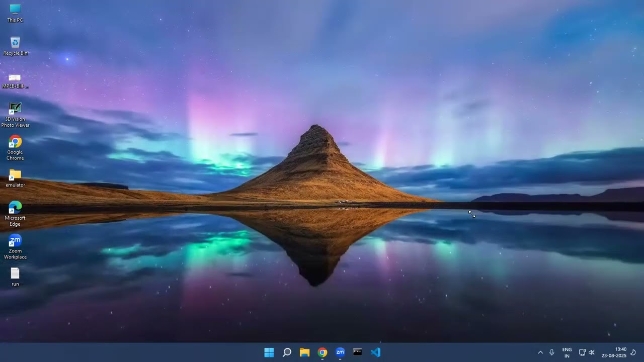Open the Windows Start menu
644x362 pixels.
(x=269, y=352)
